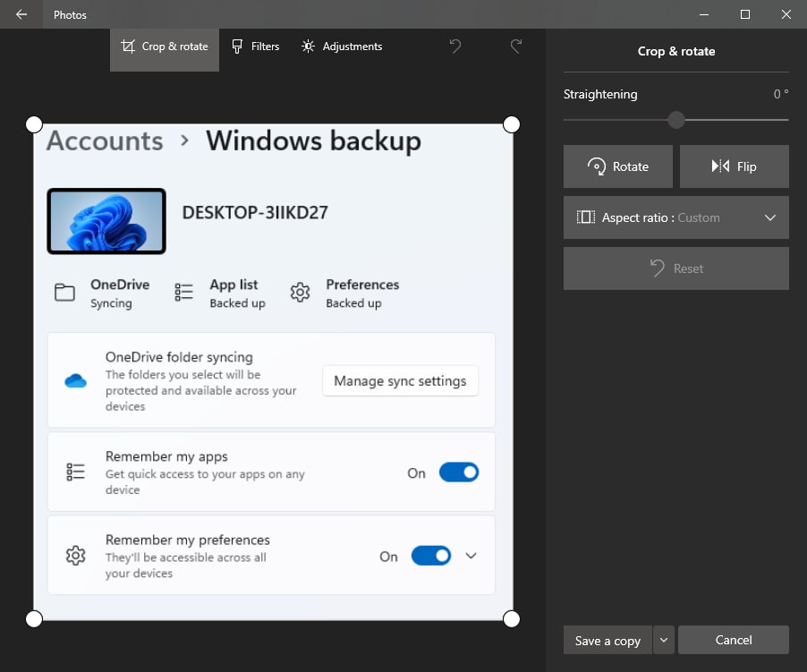This screenshot has height=672, width=807.
Task: Click the crop icon in Crop & rotate tab
Action: 128,47
